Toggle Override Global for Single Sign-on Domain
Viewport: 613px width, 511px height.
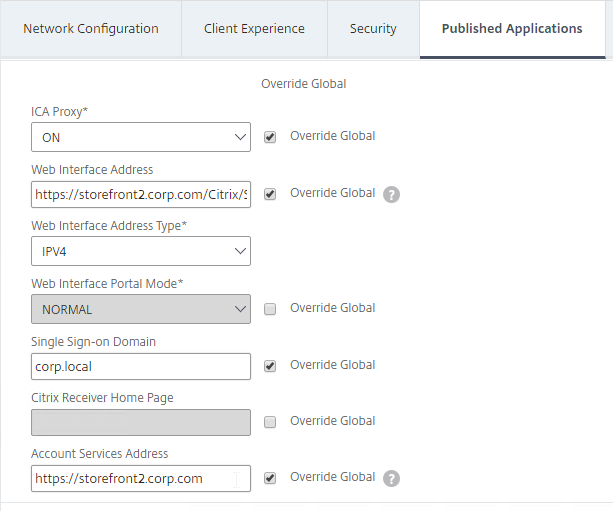pos(270,366)
